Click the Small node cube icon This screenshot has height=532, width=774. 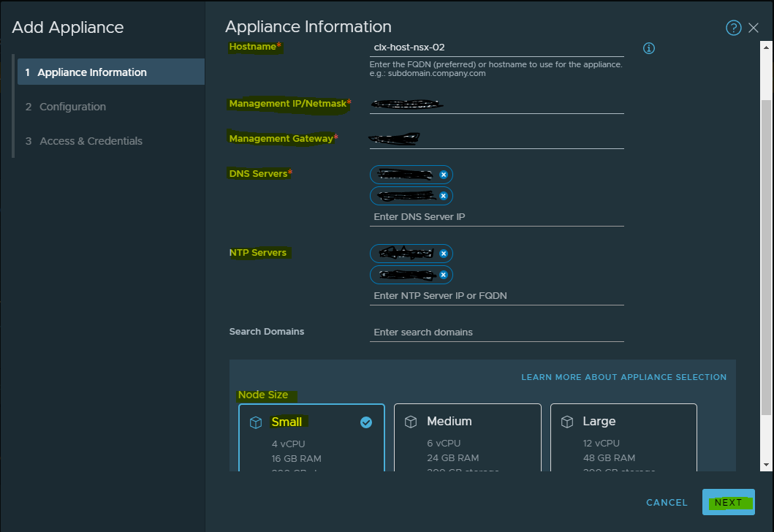point(256,422)
